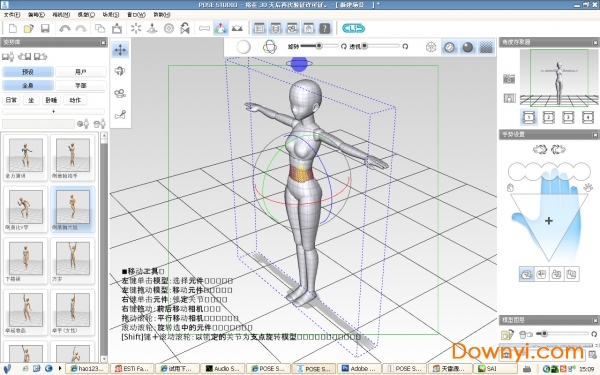Viewport: 600px width, 375px height.
Task: Toggle the second panel-layout icon in the toolbar
Action: tap(276, 28)
